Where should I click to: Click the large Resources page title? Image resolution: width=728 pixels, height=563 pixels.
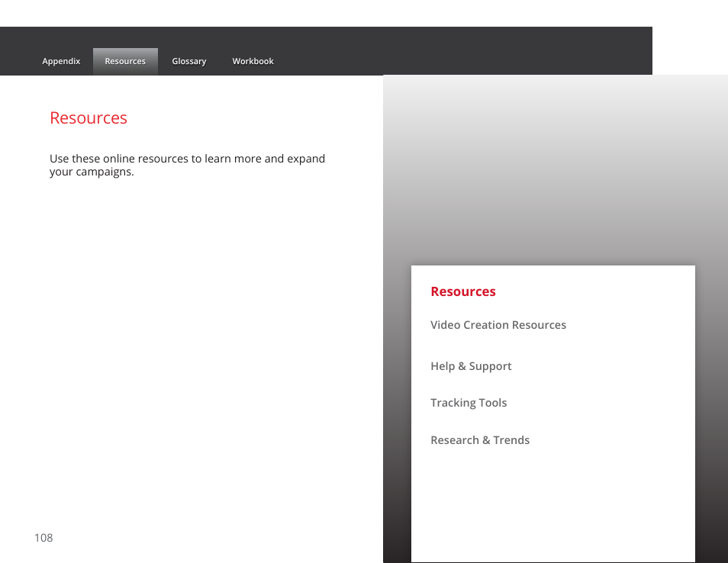click(x=89, y=118)
